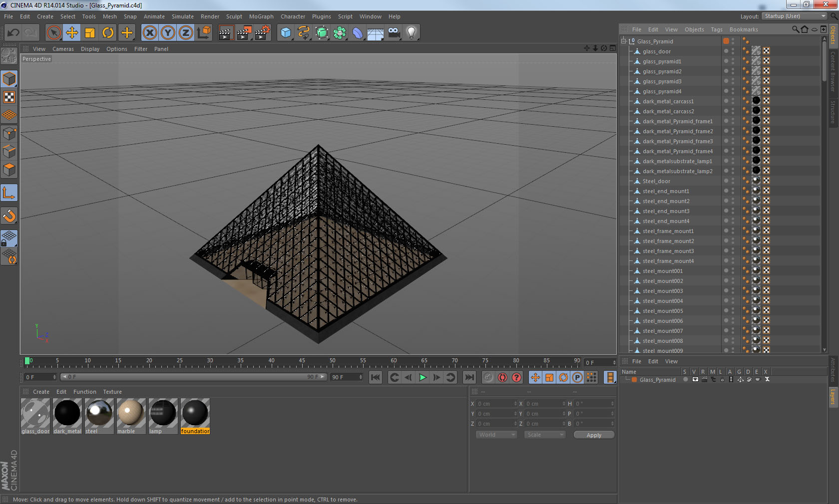Open material manager Texture menu
The height and width of the screenshot is (504, 839).
[112, 392]
